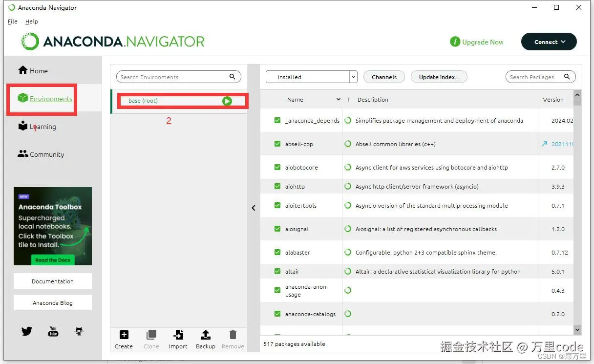Viewport: 594px width, 364px height.
Task: Click the 2021110 version link for abseil-cpp
Action: (x=563, y=144)
